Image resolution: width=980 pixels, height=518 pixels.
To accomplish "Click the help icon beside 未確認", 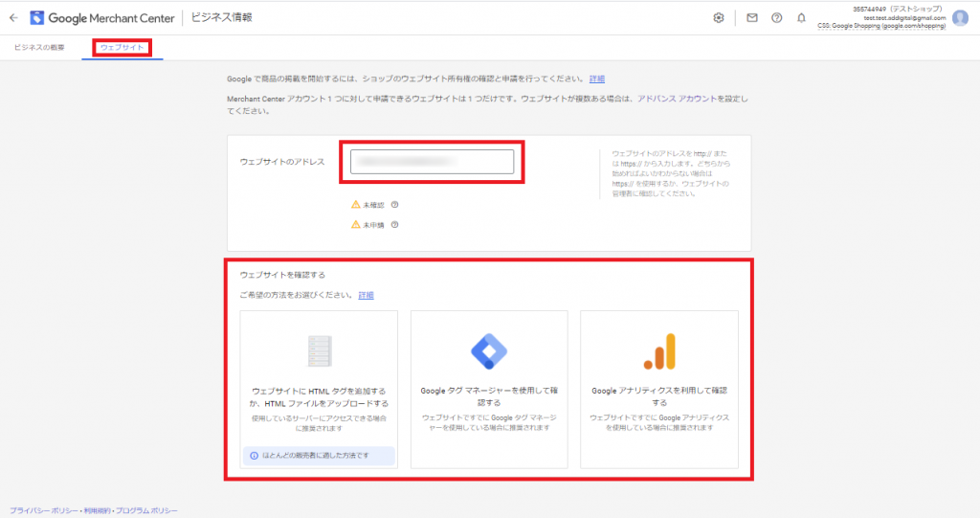I will coord(394,205).
